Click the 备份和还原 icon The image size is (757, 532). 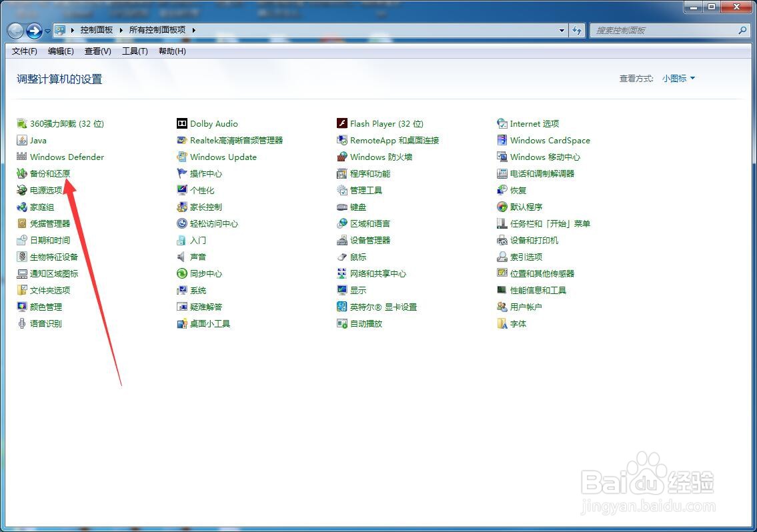click(x=22, y=174)
